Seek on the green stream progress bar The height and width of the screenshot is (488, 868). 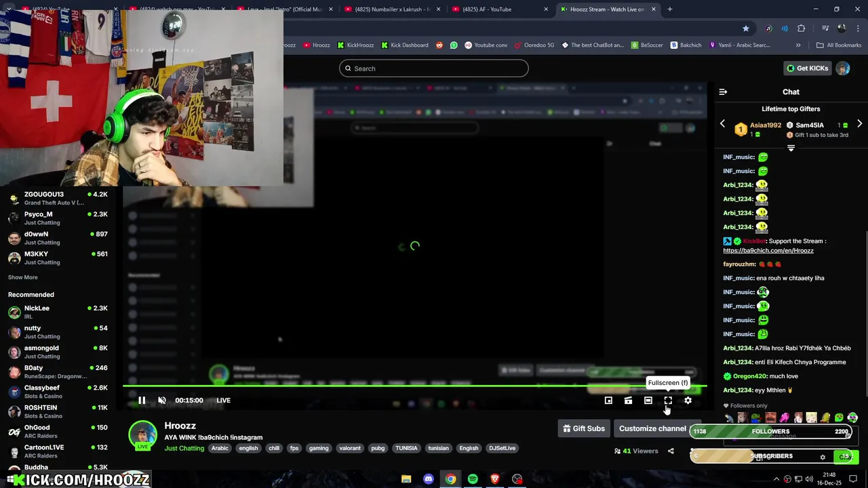[414, 386]
